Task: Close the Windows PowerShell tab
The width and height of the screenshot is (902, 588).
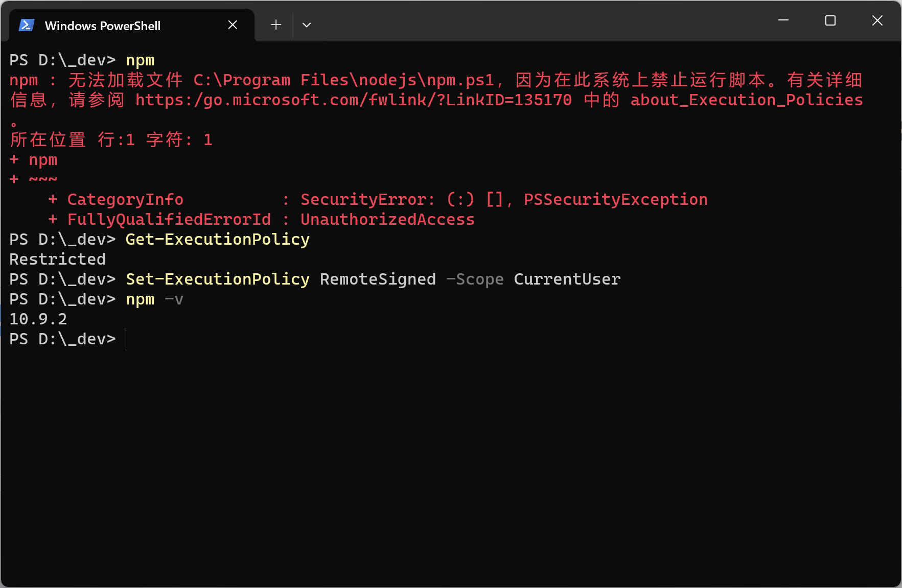Action: click(x=233, y=25)
